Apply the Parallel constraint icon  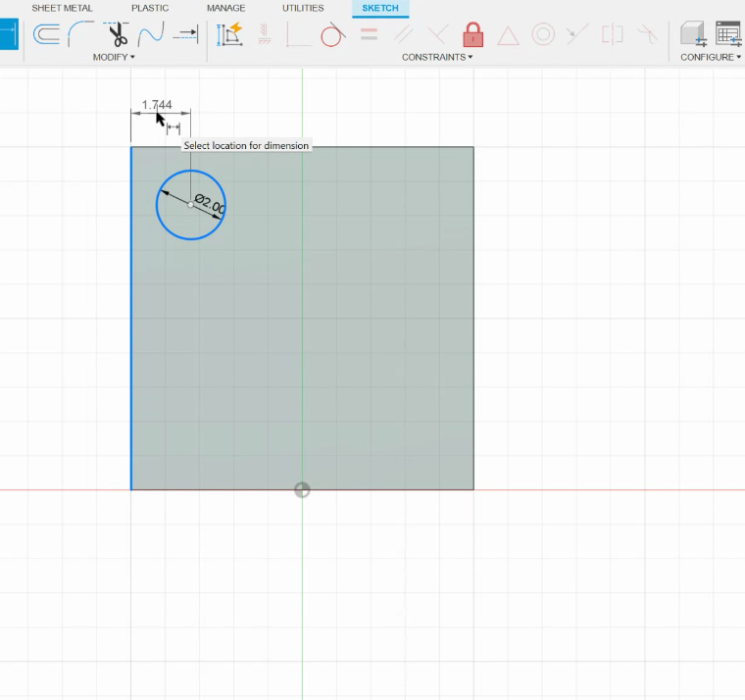404,34
